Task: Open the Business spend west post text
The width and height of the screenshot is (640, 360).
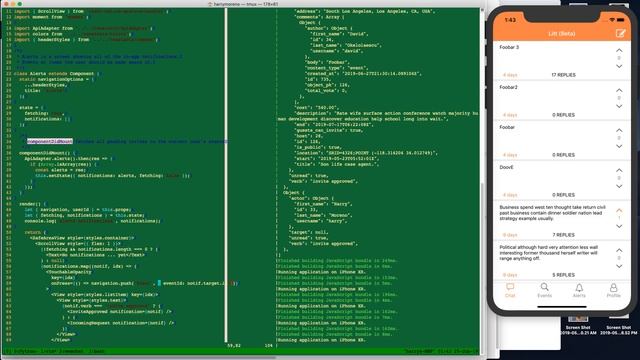Action: pyautogui.click(x=552, y=213)
